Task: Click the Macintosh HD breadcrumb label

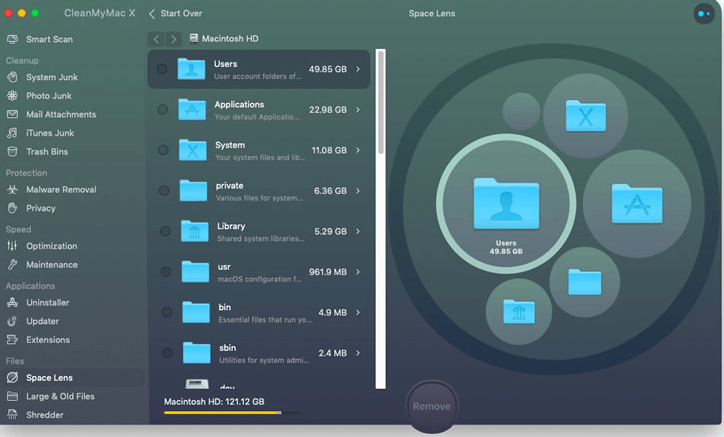Action: click(x=230, y=39)
